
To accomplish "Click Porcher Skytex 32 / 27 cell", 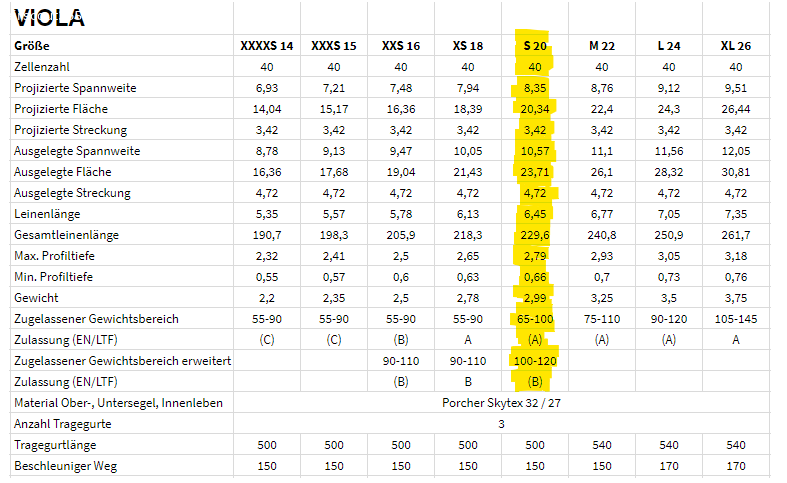I will (501, 403).
